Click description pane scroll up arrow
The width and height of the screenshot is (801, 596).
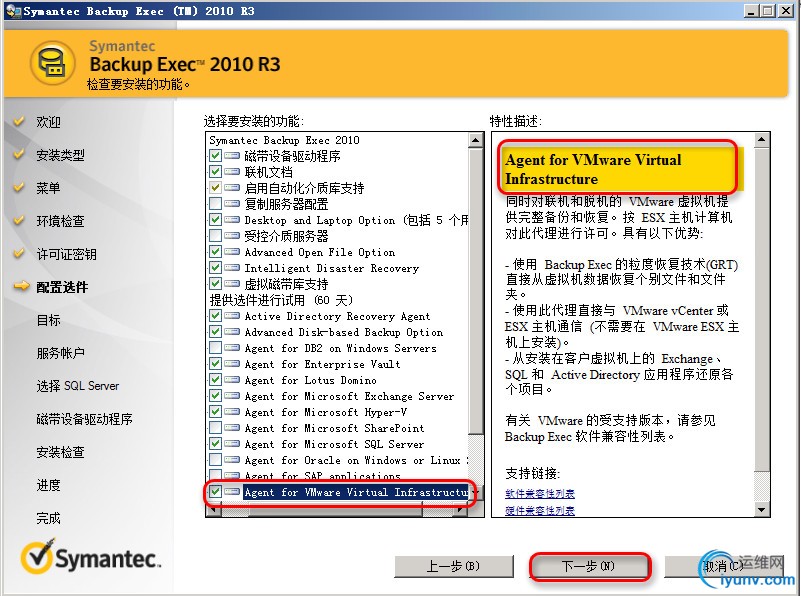(762, 140)
